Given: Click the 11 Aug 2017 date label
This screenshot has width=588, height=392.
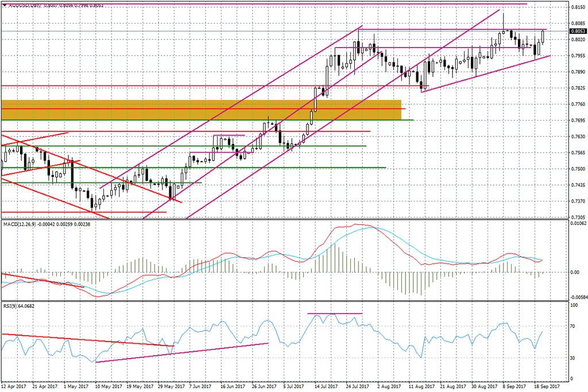Looking at the screenshot, I should pos(421,386).
